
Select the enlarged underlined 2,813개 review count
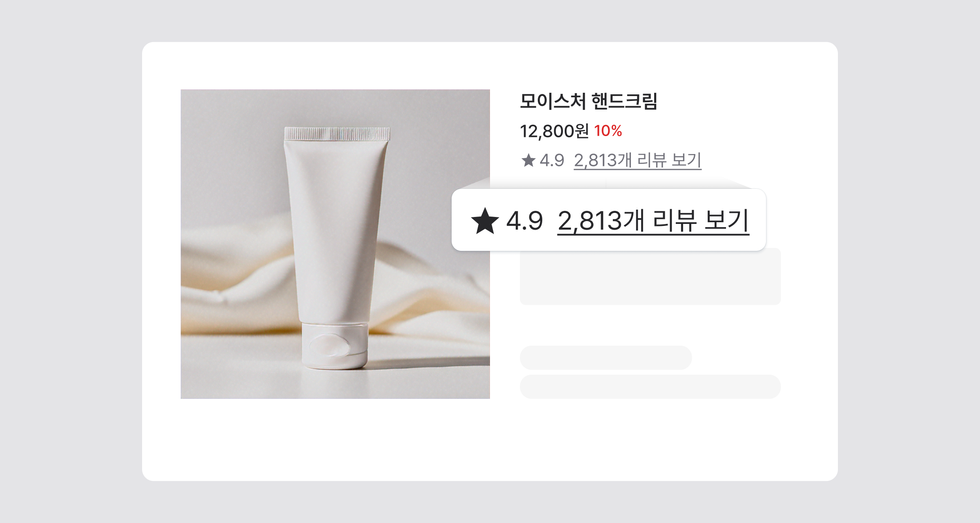(601, 221)
